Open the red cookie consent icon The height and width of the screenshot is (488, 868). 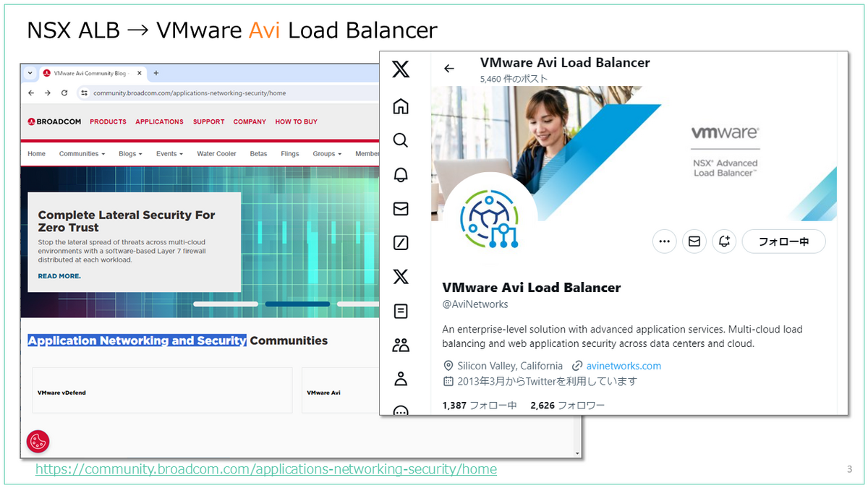click(38, 441)
